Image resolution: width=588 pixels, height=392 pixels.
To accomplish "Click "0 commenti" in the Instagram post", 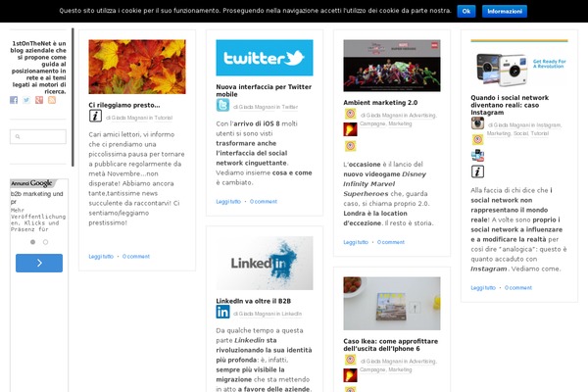I will click(x=517, y=288).
